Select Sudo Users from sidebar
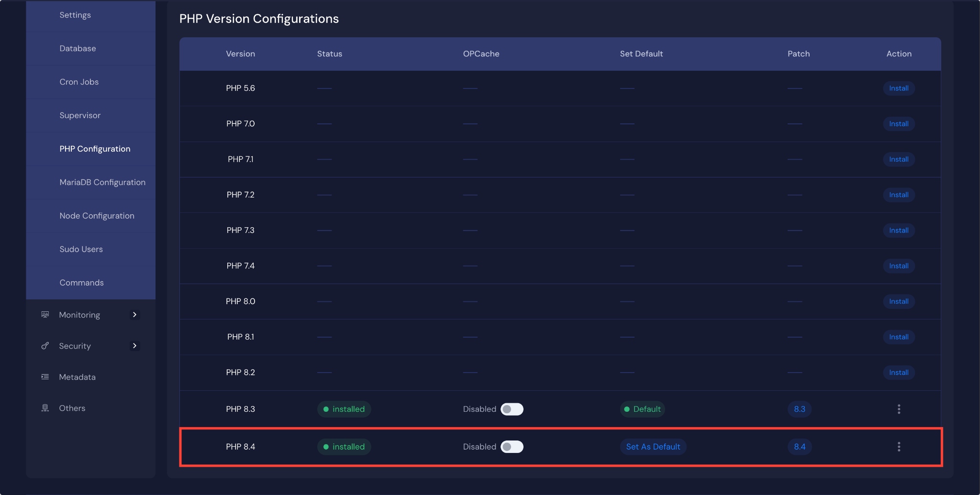Screen dimensions: 980x495 (81, 249)
